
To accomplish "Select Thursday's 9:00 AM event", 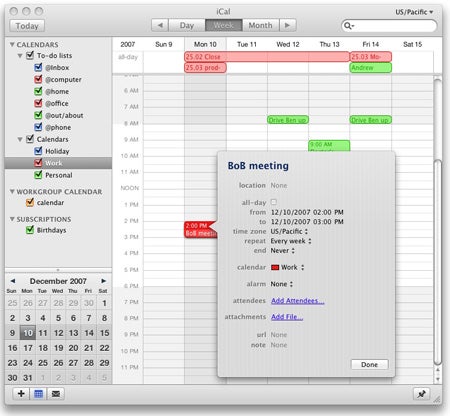I will coord(329,146).
